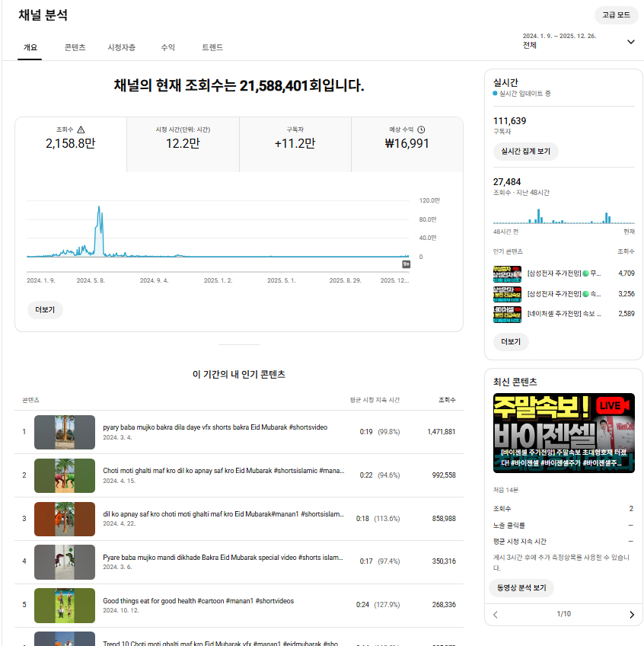This screenshot has height=646, width=644.
Task: Click 실시간 집계 보기 button
Action: (525, 152)
